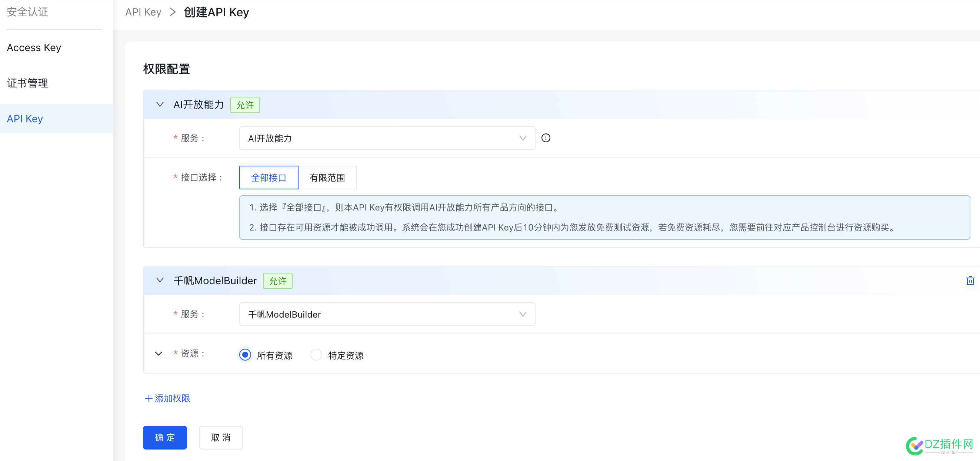Click the 添加权限 link

point(168,398)
